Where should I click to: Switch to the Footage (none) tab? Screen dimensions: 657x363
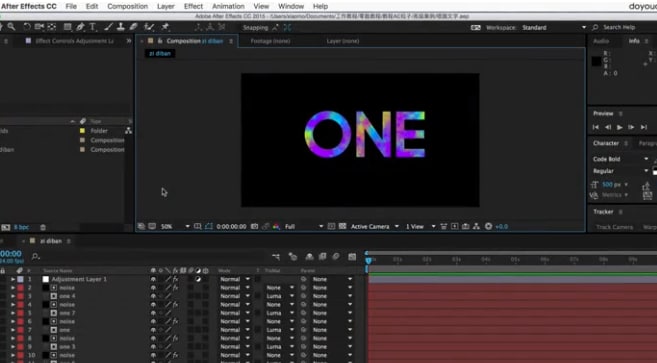270,41
